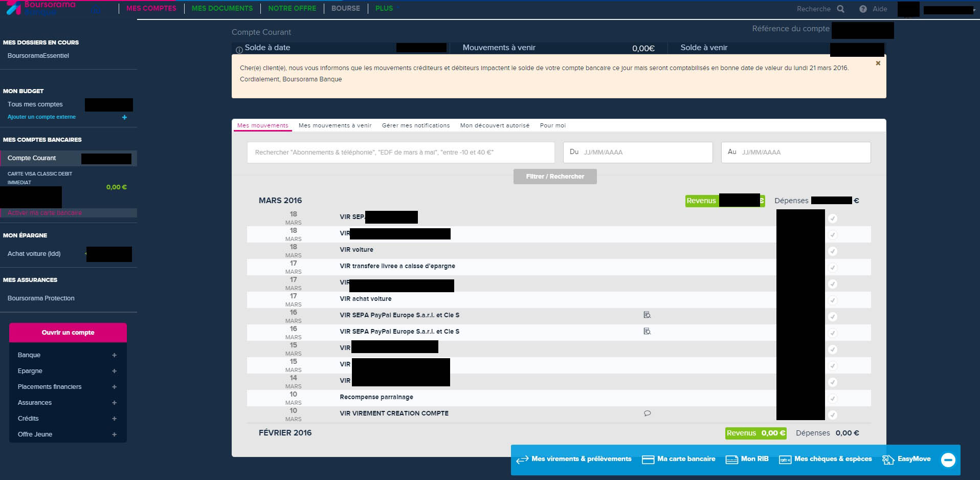
Task: Open Mes chèques & espèces shortcut
Action: click(x=826, y=459)
